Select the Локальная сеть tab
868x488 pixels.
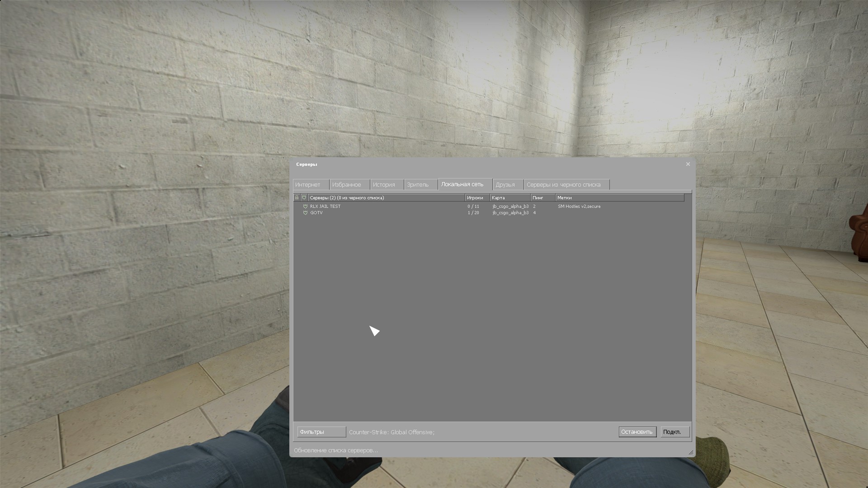tap(465, 184)
